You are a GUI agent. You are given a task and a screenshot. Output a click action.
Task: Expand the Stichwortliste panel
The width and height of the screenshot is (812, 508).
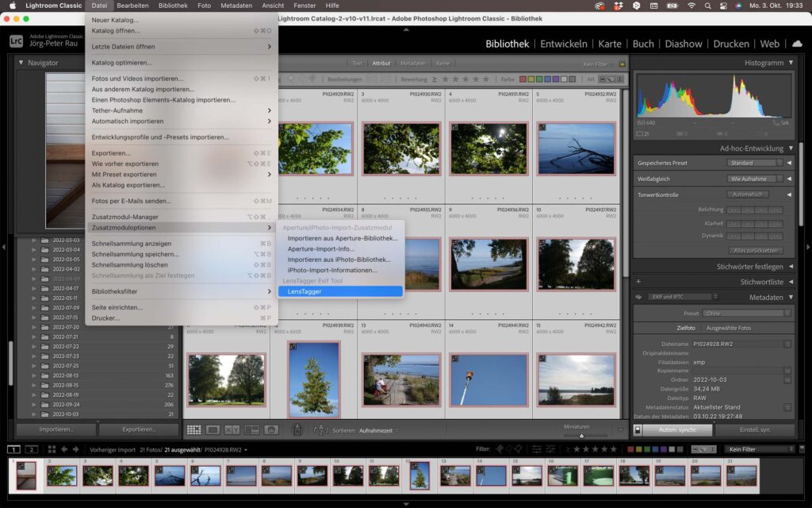(x=791, y=282)
